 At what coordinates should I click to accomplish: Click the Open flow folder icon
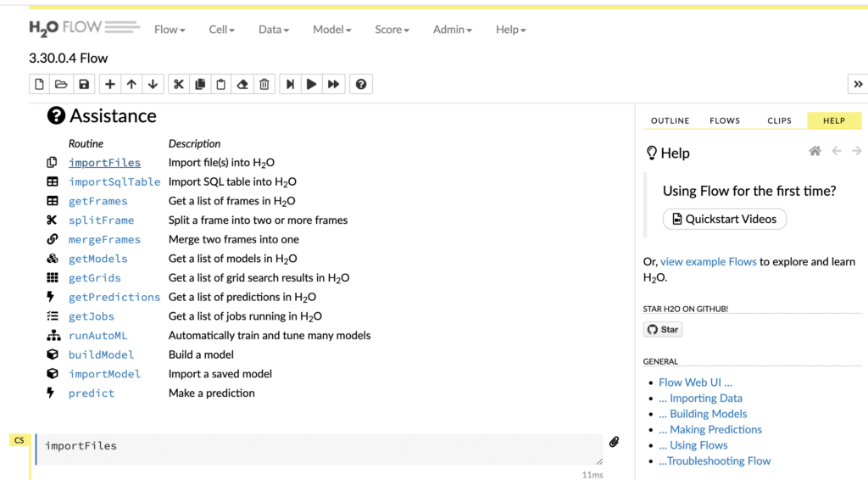click(61, 84)
